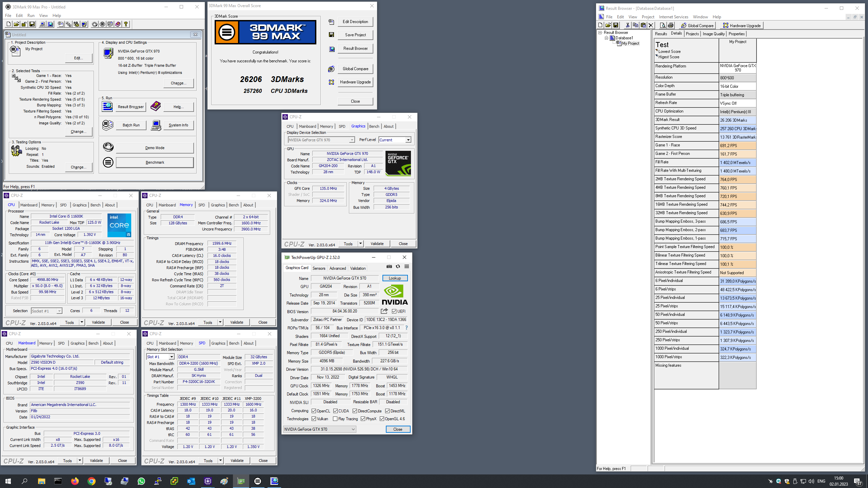Viewport: 868px width, 488px height.
Task: Open Firefox from the taskbar
Action: [75, 481]
